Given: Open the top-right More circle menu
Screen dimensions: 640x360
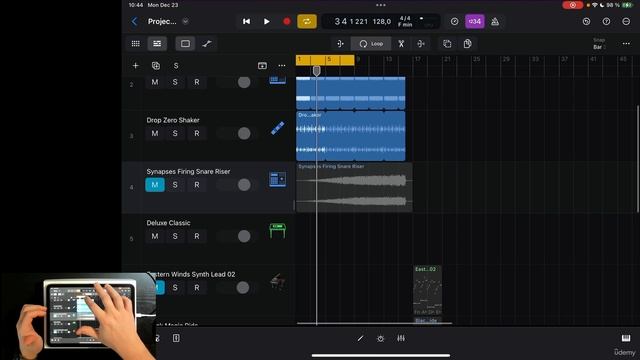Looking at the screenshot, I should tap(626, 21).
